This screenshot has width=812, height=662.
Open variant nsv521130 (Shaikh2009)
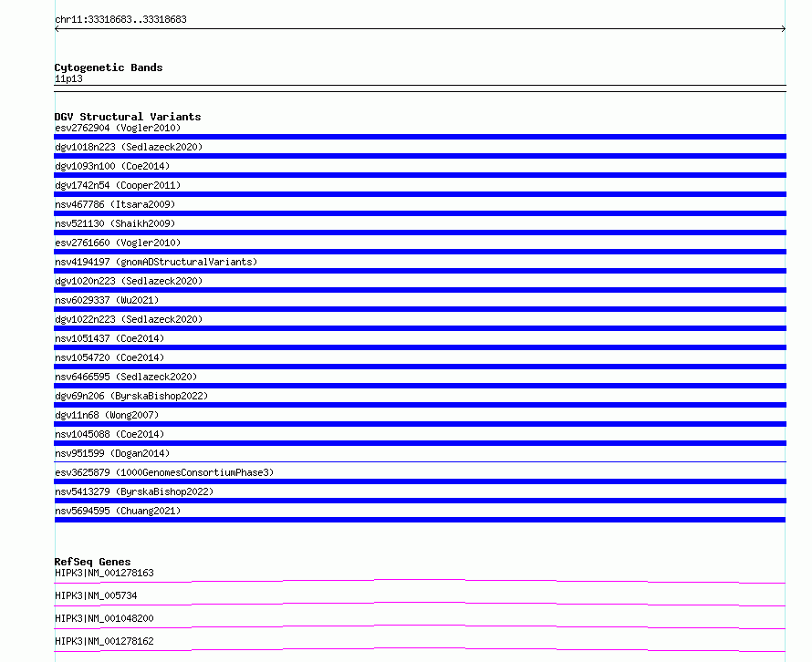pyautogui.click(x=115, y=223)
